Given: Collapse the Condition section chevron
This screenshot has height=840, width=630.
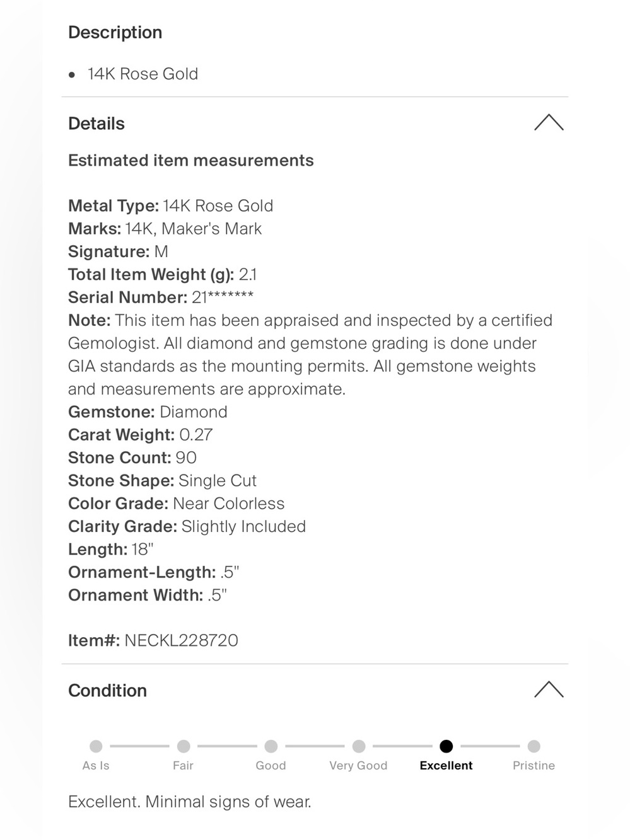Looking at the screenshot, I should 549,689.
